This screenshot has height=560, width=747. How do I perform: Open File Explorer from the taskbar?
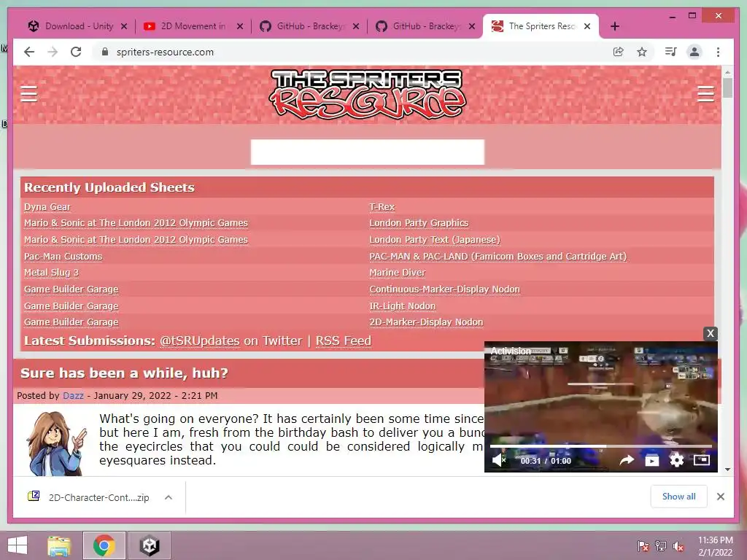[x=59, y=545]
